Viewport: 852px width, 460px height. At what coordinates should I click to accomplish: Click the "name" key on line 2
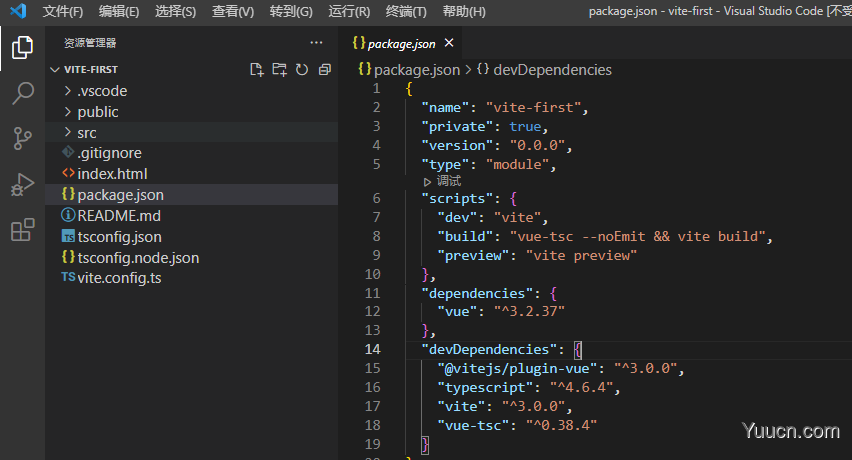(x=445, y=108)
